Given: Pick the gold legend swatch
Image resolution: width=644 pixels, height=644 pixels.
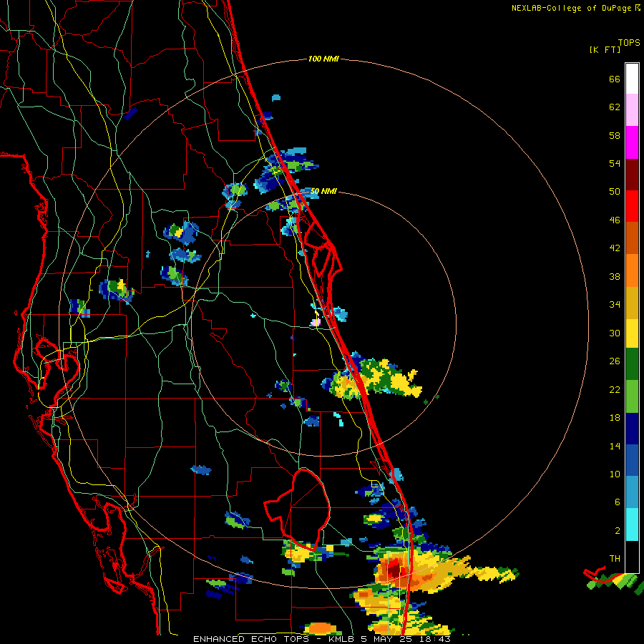Looking at the screenshot, I should [632, 303].
